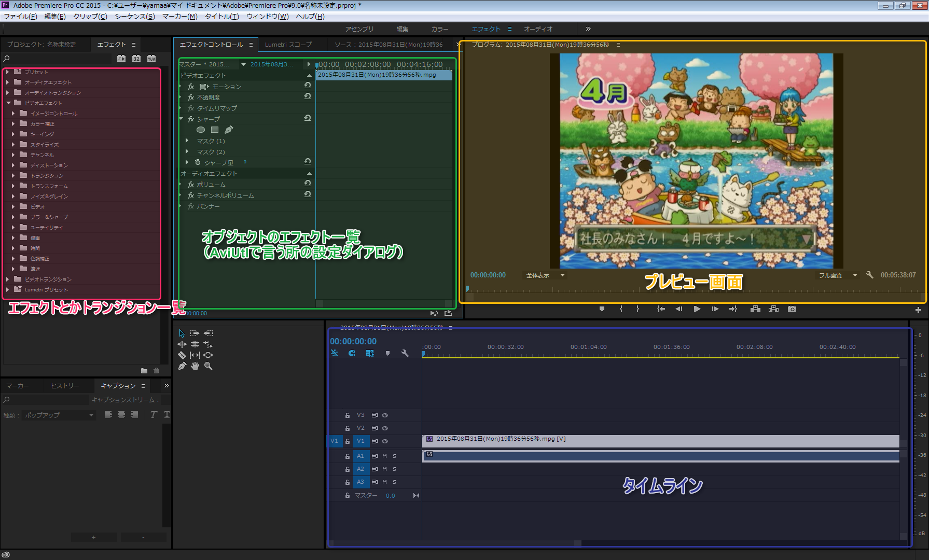Select the Hand tool
This screenshot has width=929, height=560.
tap(195, 366)
